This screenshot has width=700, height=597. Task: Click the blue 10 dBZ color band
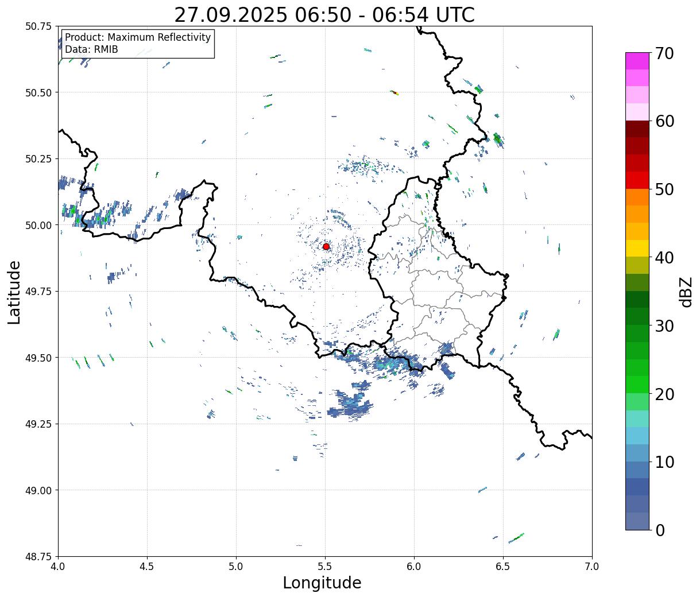coord(637,452)
